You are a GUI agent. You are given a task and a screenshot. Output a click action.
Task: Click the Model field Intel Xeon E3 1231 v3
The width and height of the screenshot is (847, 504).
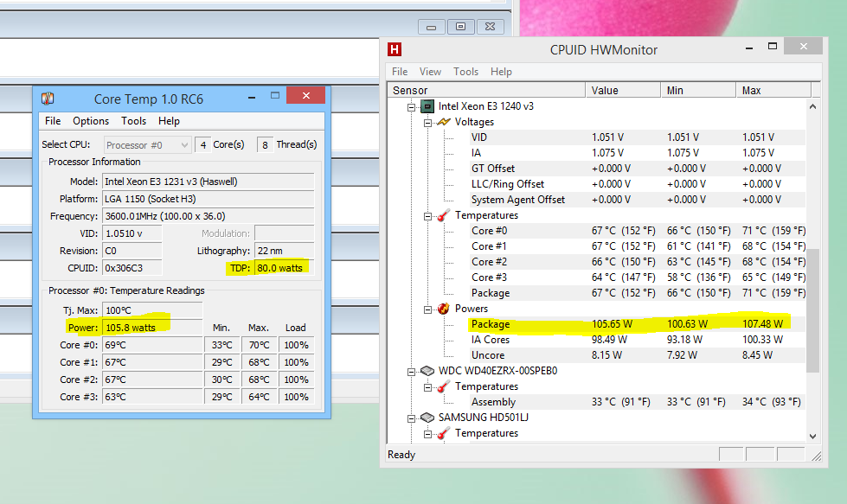[208, 182]
